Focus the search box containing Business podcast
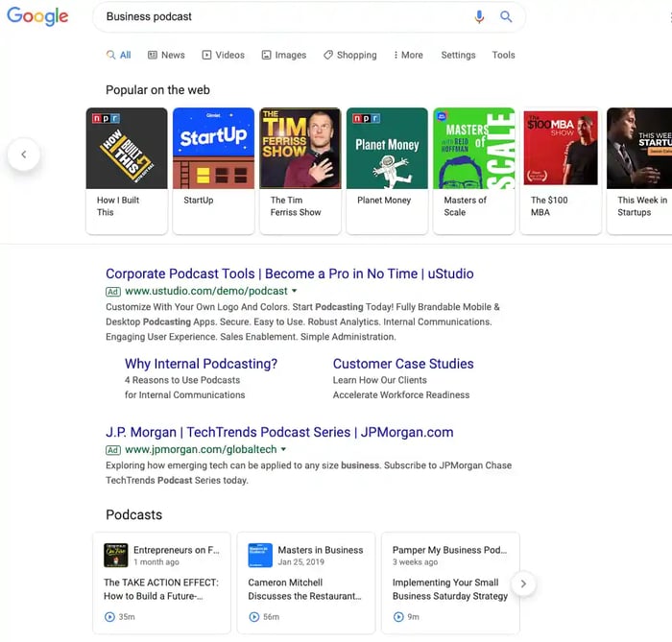The image size is (672, 642). point(308,16)
